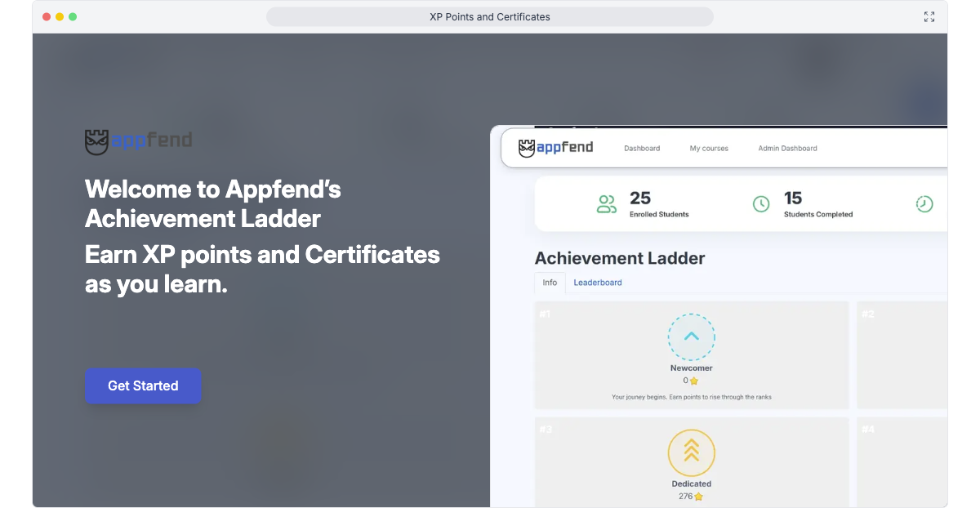Click the #2 rank card number
Viewport: 980px width, 508px height.
pyautogui.click(x=868, y=314)
